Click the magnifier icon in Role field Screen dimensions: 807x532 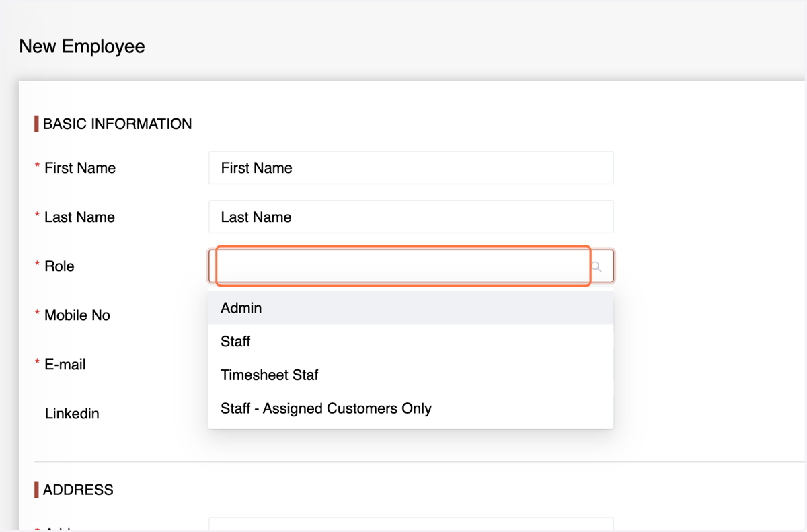pos(597,267)
